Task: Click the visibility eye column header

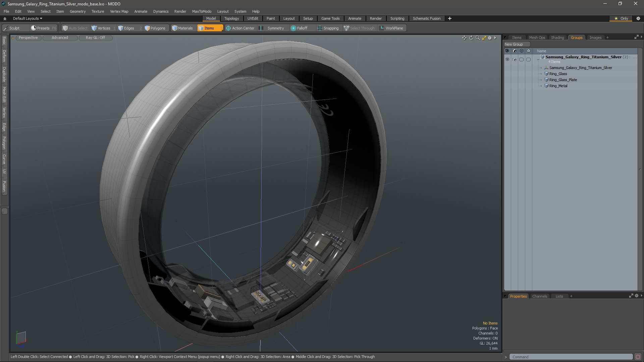Action: [507, 51]
